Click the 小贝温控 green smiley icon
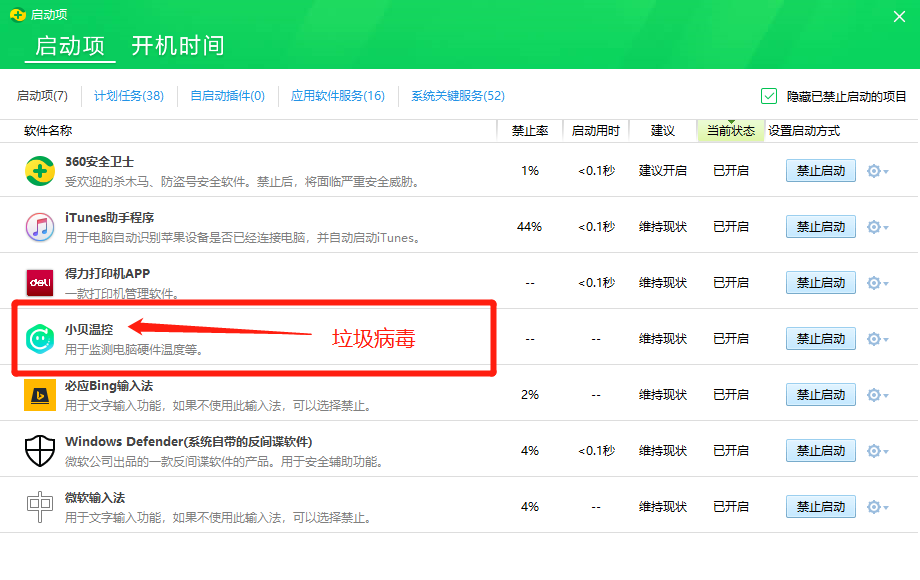This screenshot has height=580, width=920. (x=40, y=339)
